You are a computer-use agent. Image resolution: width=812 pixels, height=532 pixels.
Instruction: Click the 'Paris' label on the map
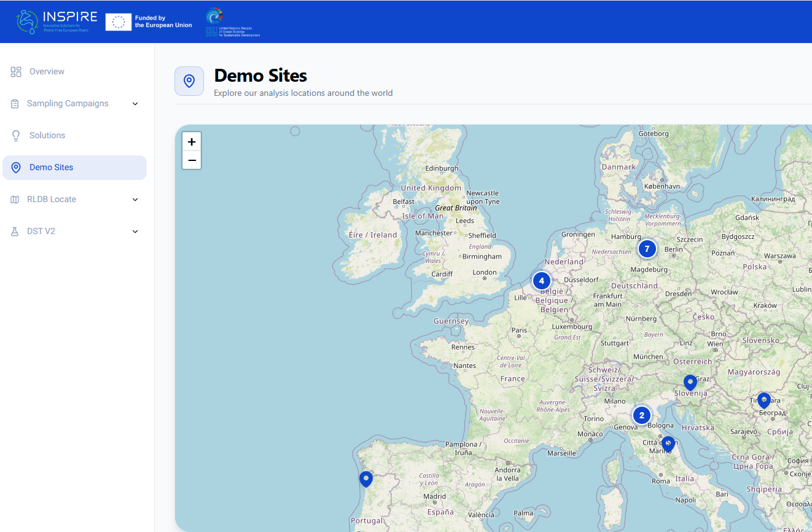(x=520, y=331)
